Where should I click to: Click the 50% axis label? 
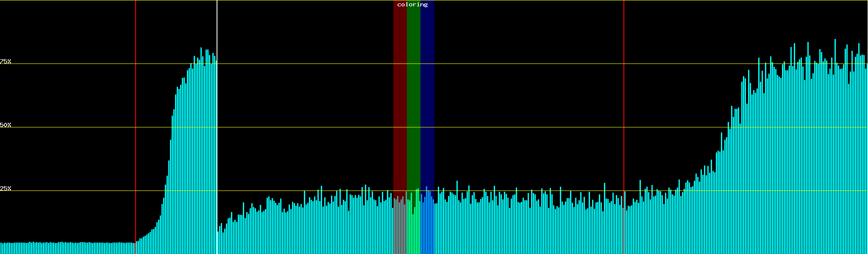tap(6, 125)
